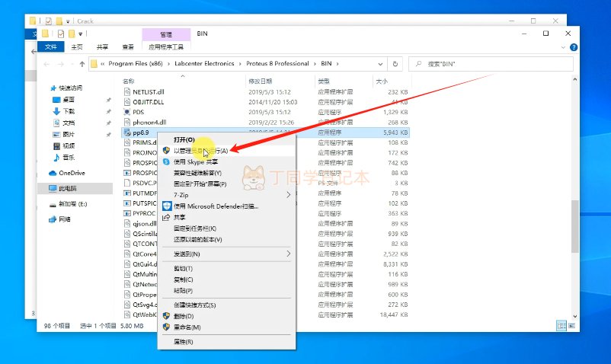Screen dimensions: 611x364
Task: Click the file list scrollbar down arrow
Action: [575, 317]
